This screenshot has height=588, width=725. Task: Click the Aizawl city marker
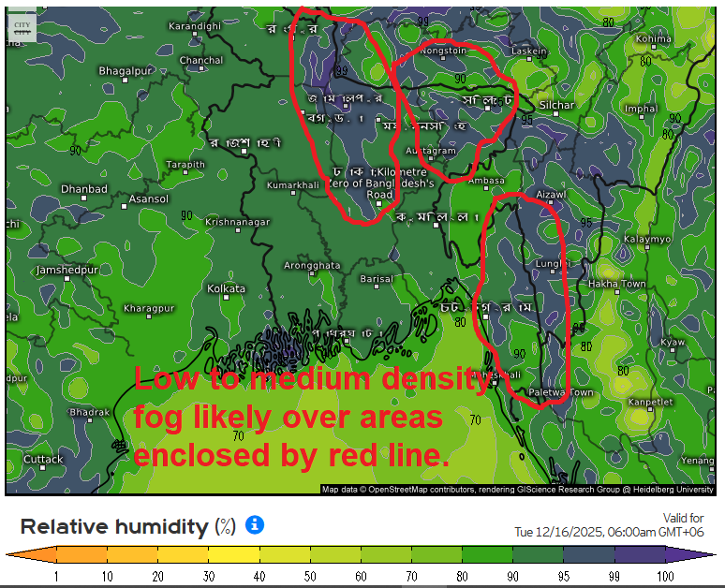pos(551,206)
